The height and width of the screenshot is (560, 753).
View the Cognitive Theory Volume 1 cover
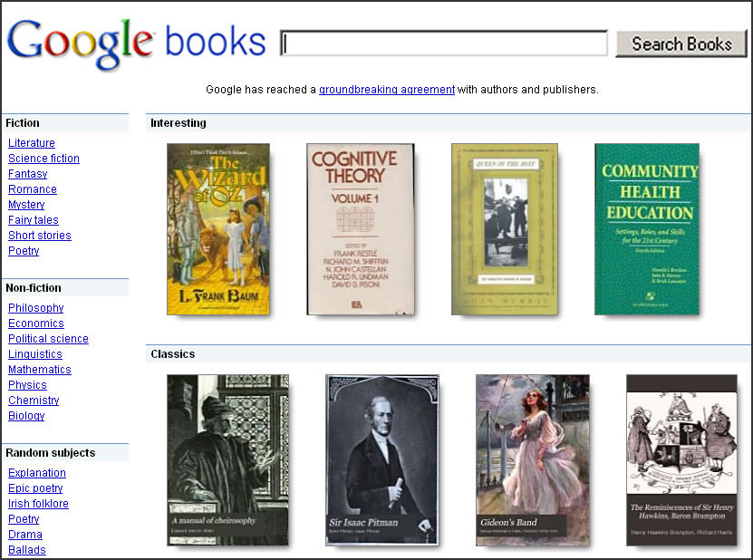(x=359, y=228)
